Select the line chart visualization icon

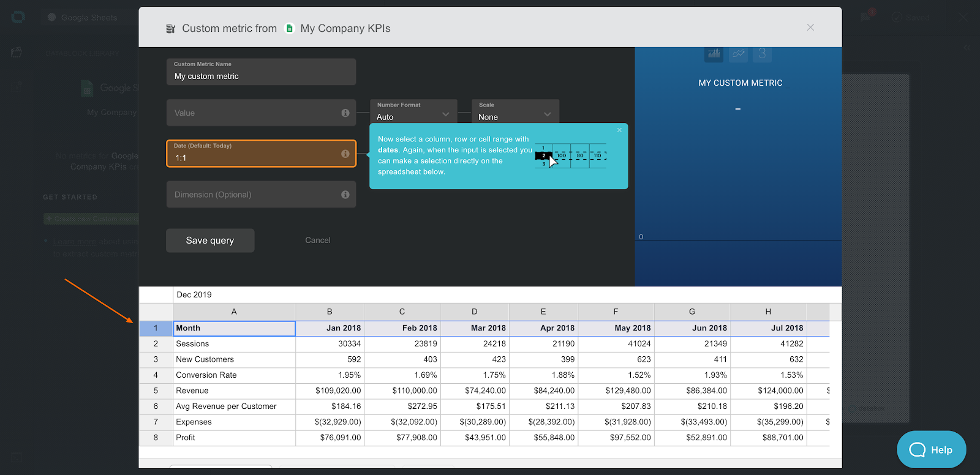point(738,54)
